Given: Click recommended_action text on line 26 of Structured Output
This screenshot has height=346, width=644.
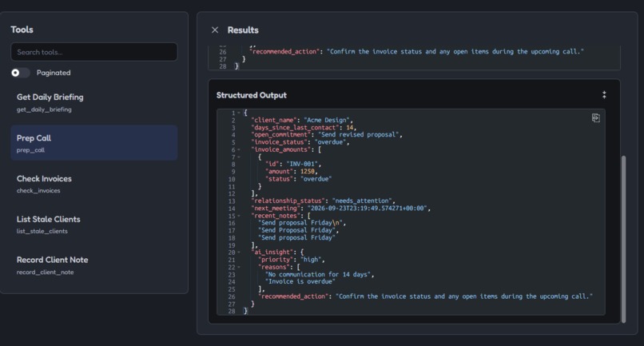Looking at the screenshot, I should pyautogui.click(x=464, y=296).
